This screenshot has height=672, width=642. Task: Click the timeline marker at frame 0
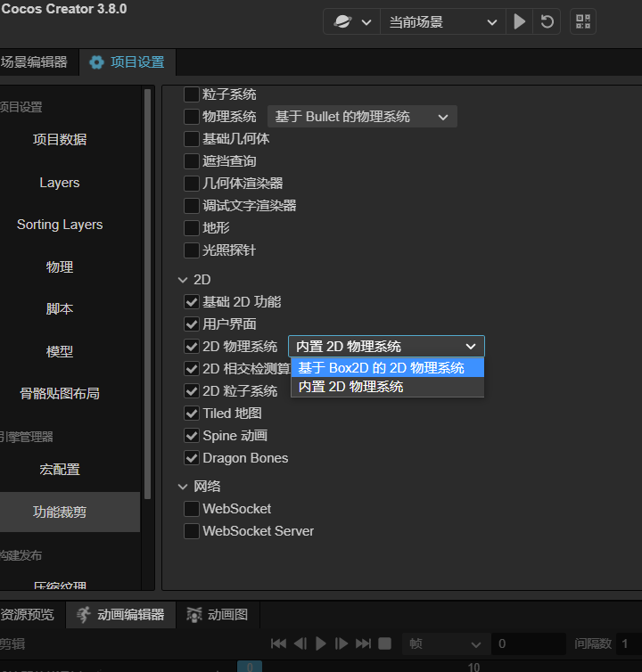tap(250, 666)
